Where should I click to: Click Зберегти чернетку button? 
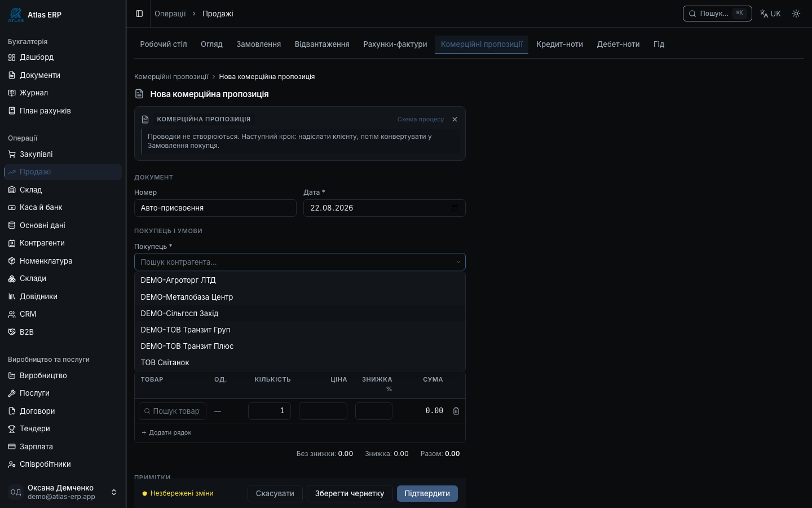click(350, 493)
